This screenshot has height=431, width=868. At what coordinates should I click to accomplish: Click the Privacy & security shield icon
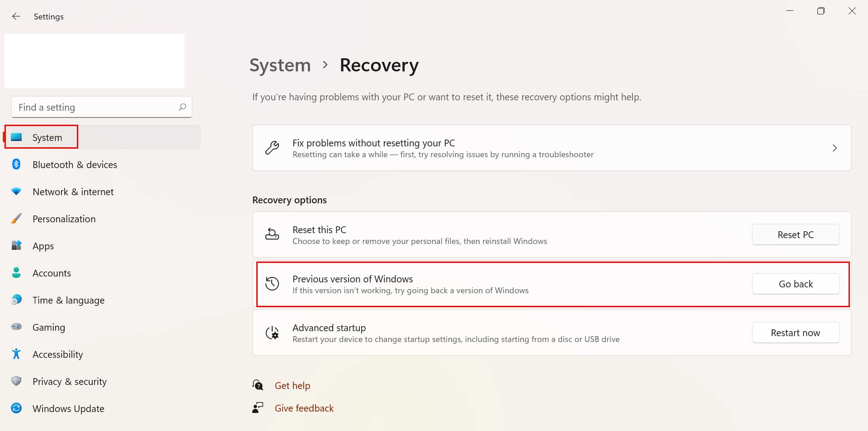click(17, 381)
